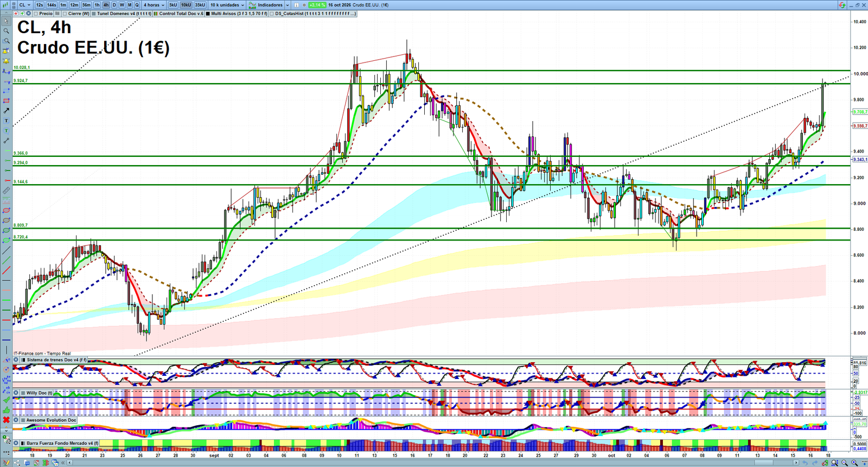Close the Barra Fuerza Fondo Mercado panel

tap(16, 443)
